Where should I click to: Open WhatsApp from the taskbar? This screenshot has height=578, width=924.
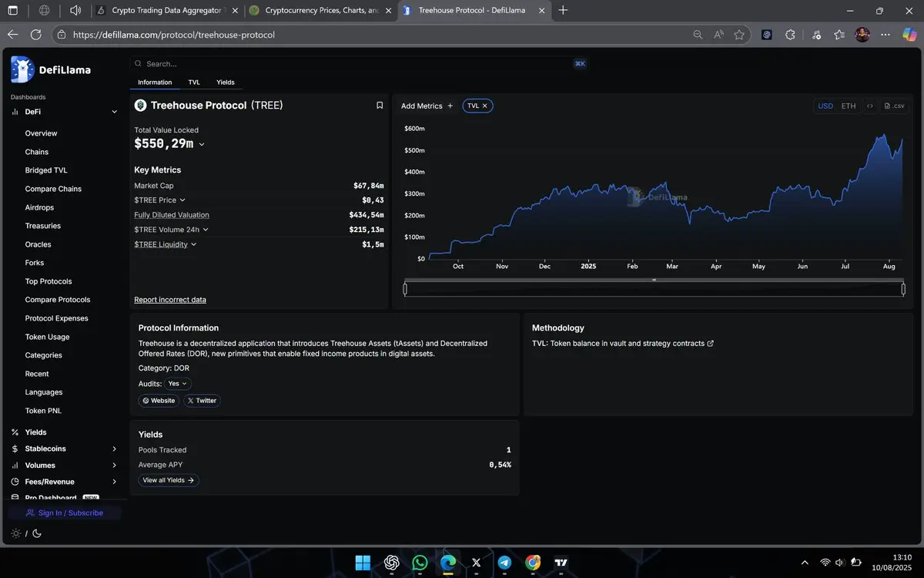[x=420, y=563]
